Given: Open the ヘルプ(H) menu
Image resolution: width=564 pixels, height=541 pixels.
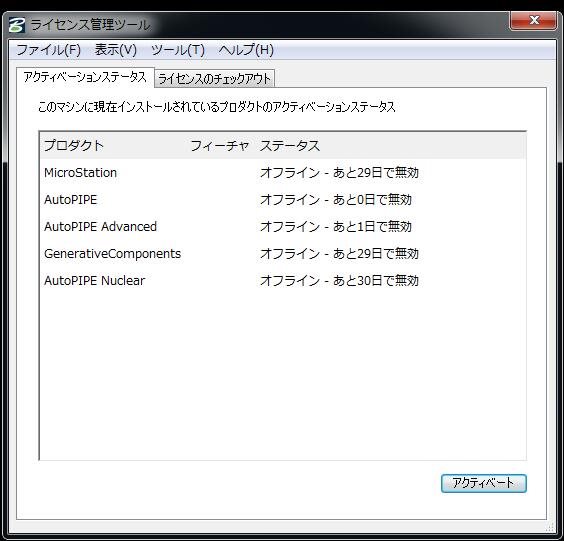Looking at the screenshot, I should point(246,50).
